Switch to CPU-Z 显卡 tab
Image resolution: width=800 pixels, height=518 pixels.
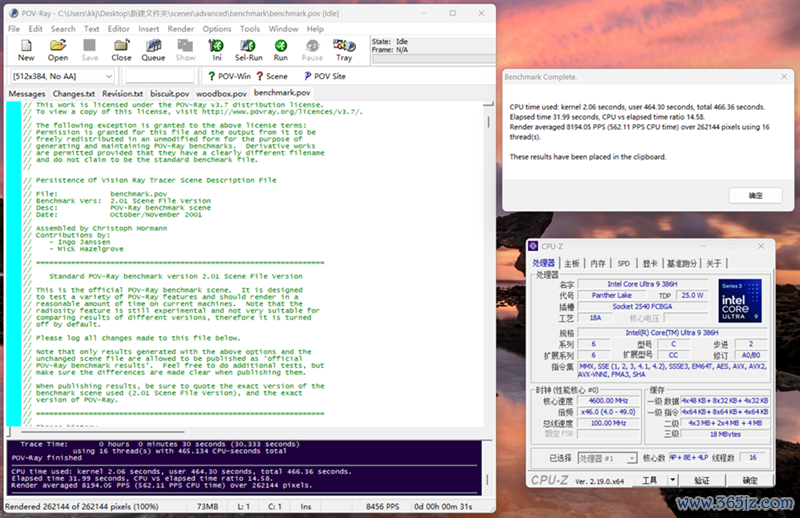(x=649, y=263)
